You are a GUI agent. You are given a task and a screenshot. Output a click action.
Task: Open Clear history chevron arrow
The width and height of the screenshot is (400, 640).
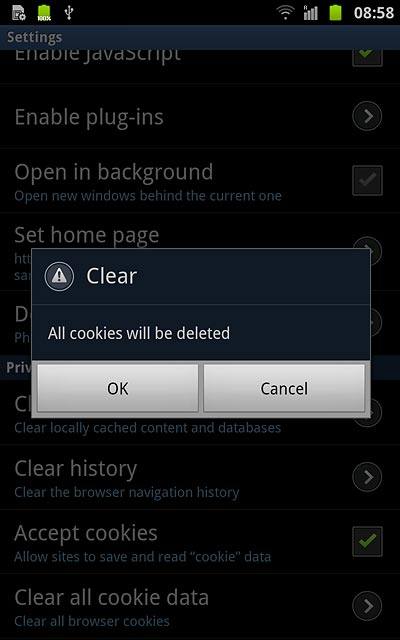367,477
